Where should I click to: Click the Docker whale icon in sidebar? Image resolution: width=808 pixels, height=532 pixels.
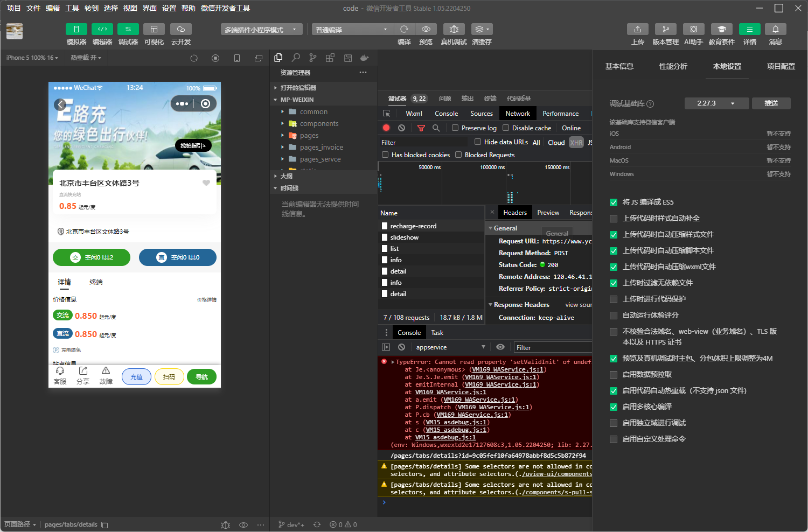click(365, 58)
